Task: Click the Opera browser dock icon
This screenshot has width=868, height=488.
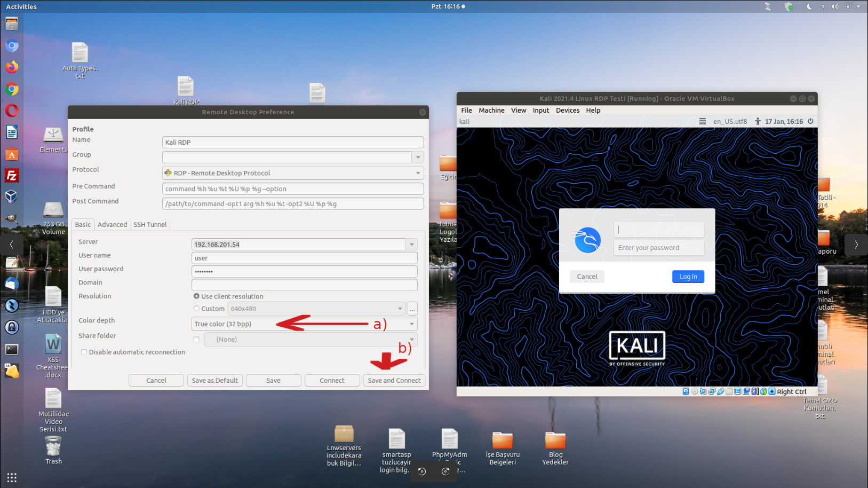Action: 12,111
